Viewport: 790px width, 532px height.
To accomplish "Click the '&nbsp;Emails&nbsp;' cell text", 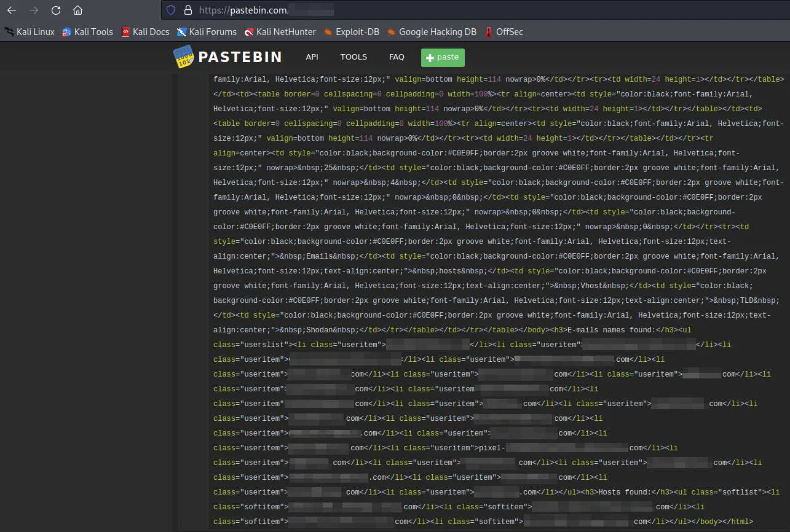I will point(320,256).
